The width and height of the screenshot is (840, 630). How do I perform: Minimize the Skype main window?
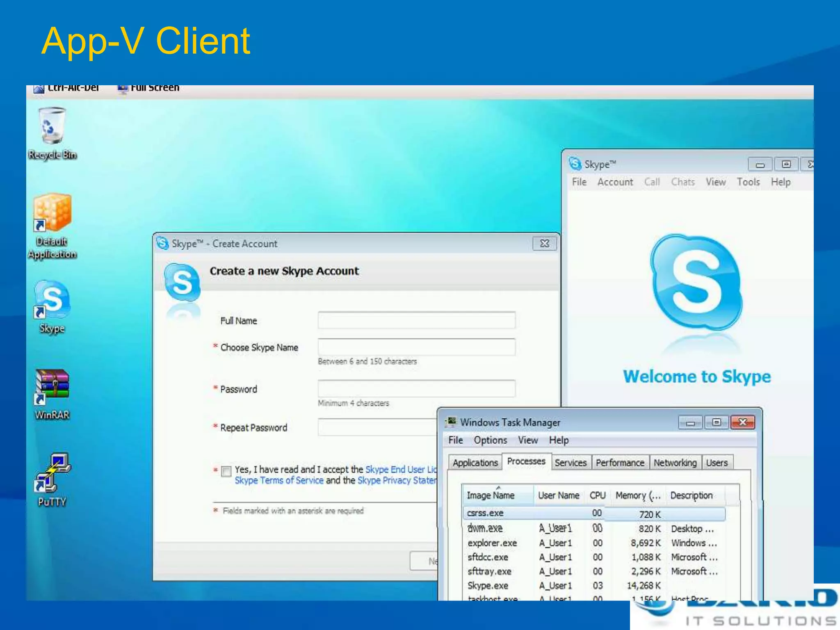[760, 164]
